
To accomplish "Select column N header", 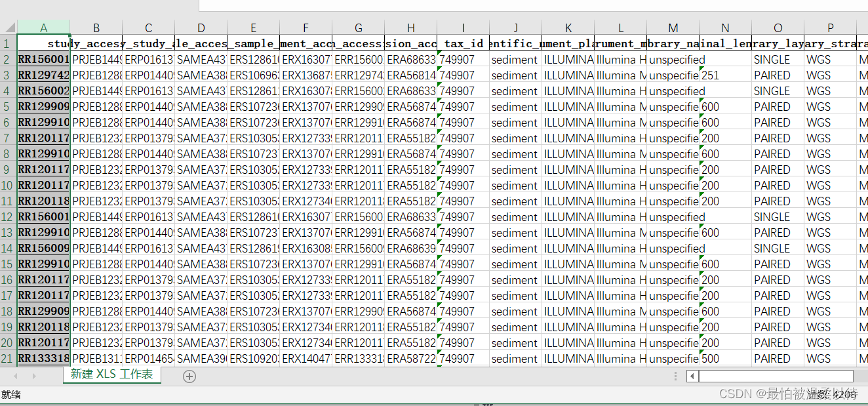I will (x=726, y=28).
